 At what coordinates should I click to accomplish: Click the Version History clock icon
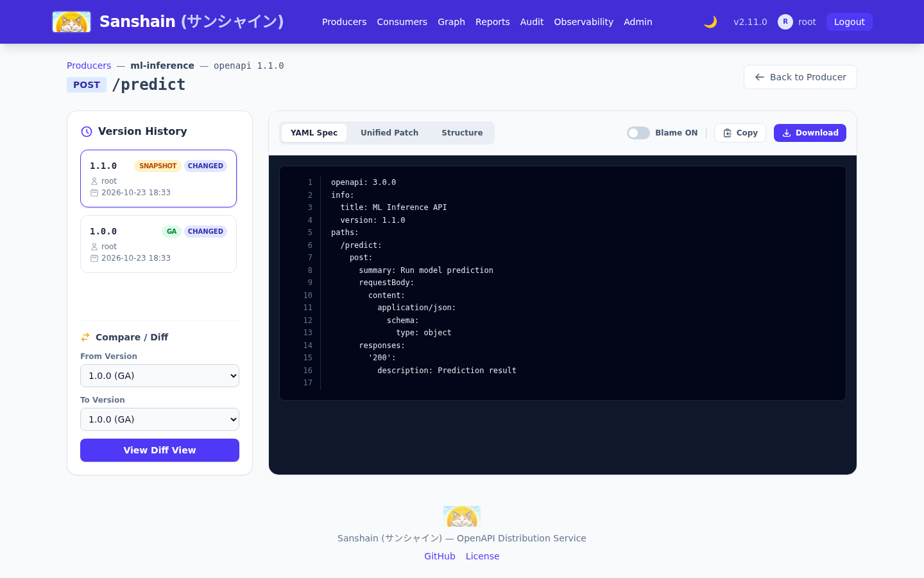pyautogui.click(x=87, y=132)
